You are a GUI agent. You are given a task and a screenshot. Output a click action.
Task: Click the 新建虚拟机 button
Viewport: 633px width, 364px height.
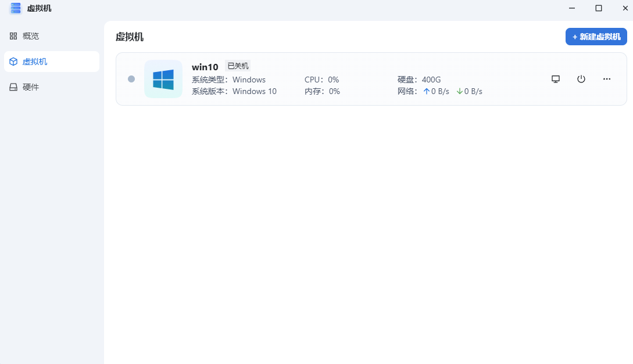point(596,37)
